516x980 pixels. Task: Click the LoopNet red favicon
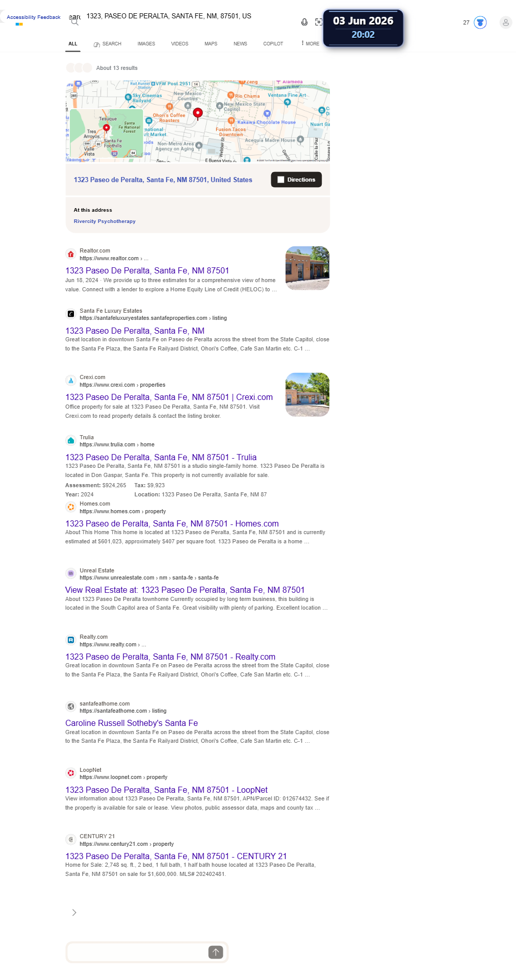tap(71, 773)
